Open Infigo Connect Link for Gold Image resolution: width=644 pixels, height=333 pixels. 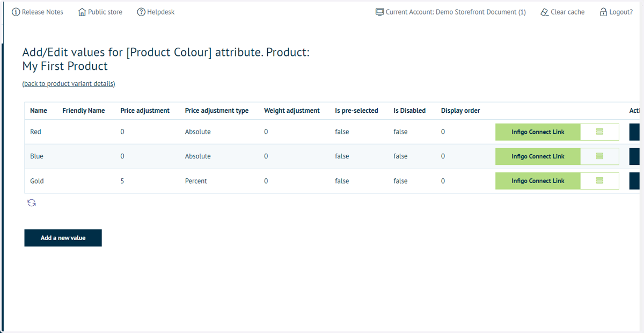[x=538, y=181]
